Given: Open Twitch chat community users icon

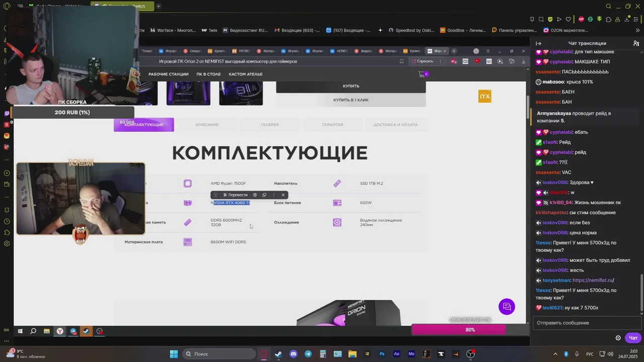Looking at the screenshot, I should [x=636, y=43].
